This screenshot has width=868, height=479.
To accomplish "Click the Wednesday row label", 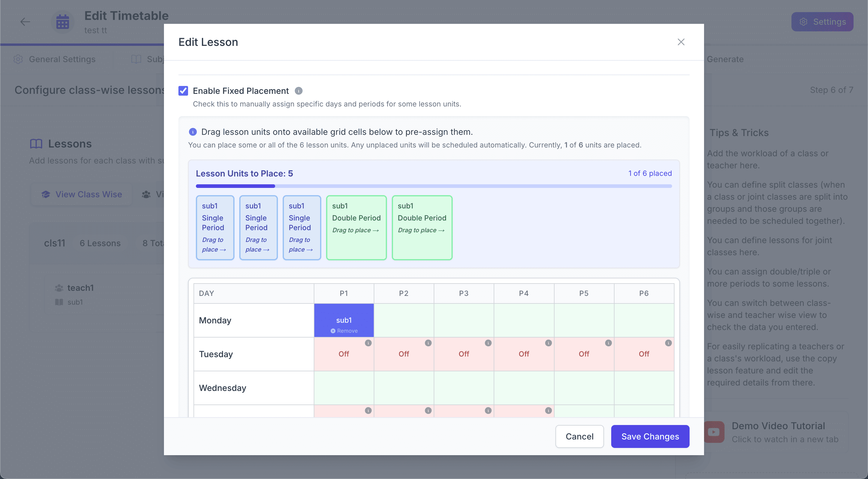I will 222,388.
